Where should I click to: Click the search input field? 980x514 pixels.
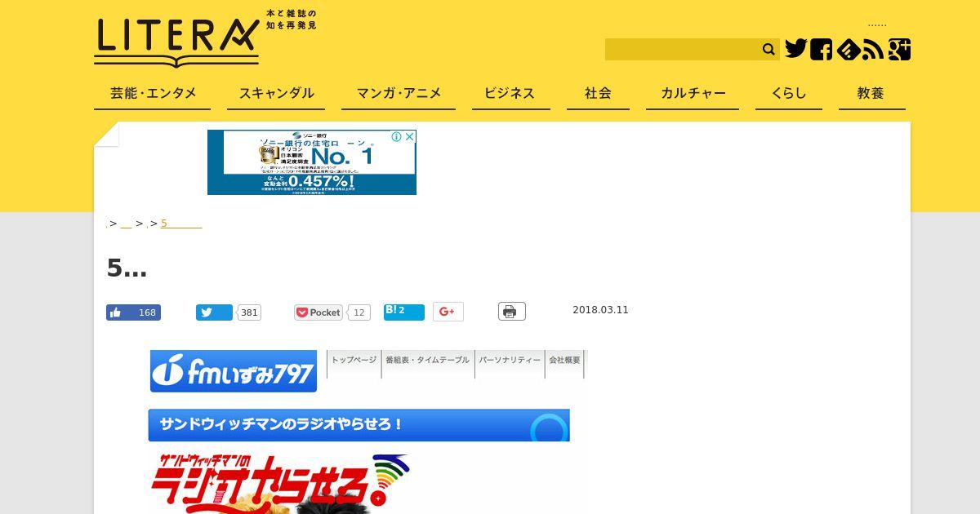point(682,50)
